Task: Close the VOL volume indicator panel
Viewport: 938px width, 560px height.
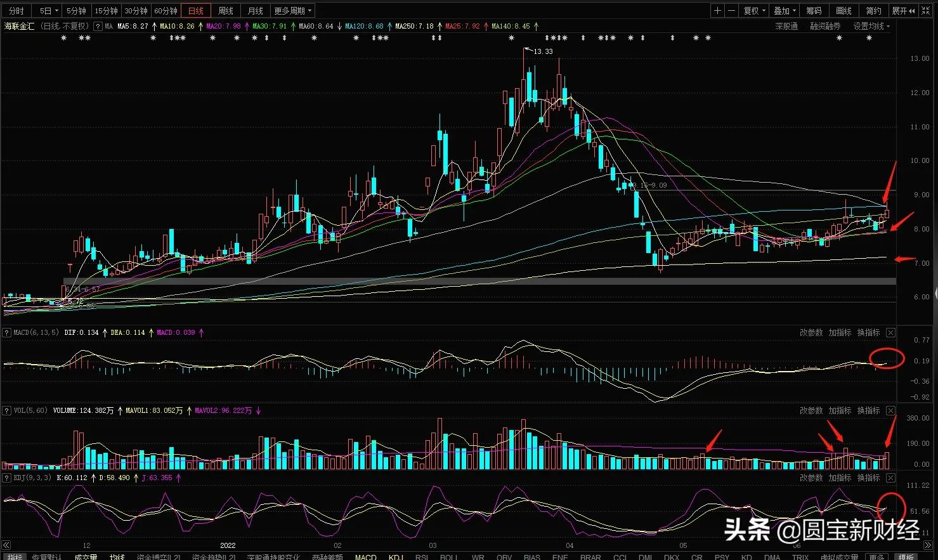Action: [890, 411]
